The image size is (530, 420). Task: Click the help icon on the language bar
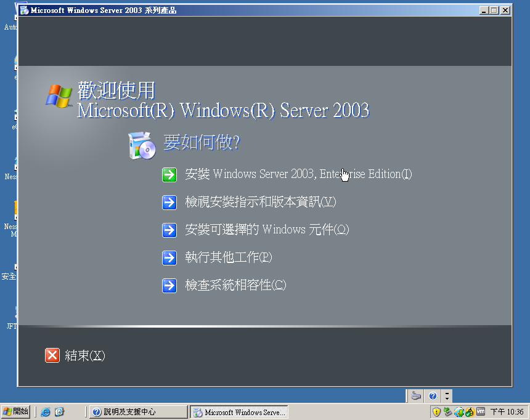pyautogui.click(x=433, y=395)
